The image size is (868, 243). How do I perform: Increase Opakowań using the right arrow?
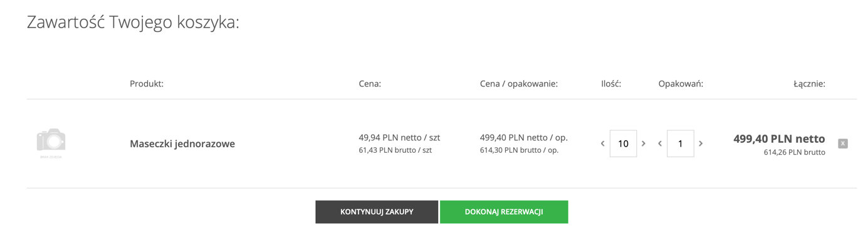pos(701,143)
